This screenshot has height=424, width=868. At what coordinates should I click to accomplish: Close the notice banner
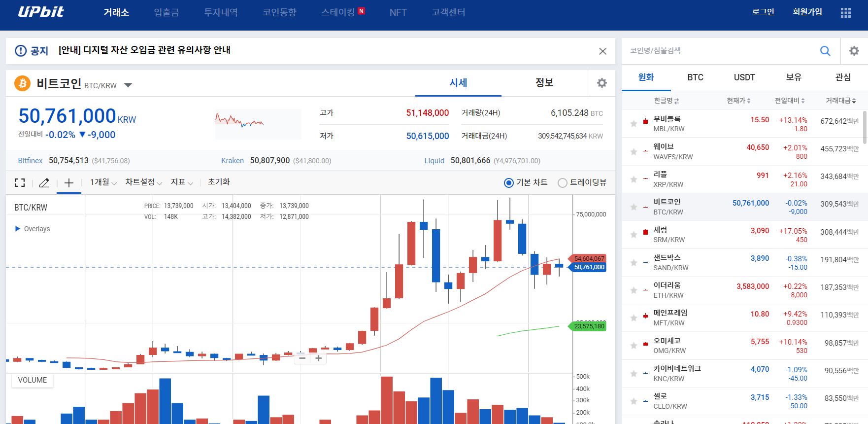click(x=602, y=51)
